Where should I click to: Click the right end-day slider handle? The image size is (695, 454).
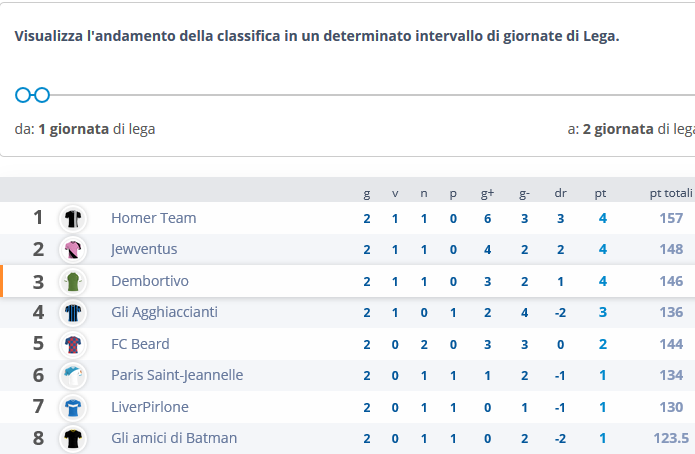pos(42,95)
